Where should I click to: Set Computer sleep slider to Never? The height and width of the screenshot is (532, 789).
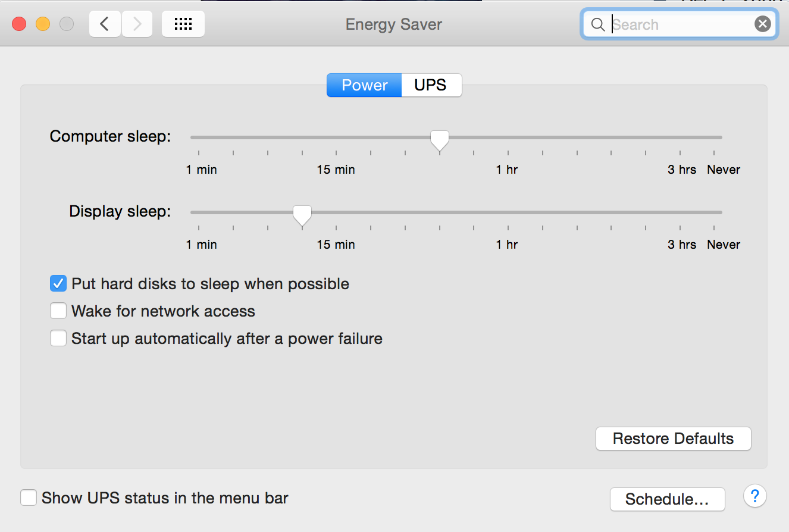coord(714,137)
